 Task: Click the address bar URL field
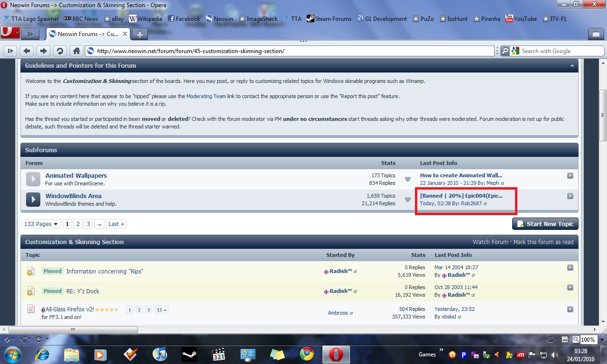289,51
